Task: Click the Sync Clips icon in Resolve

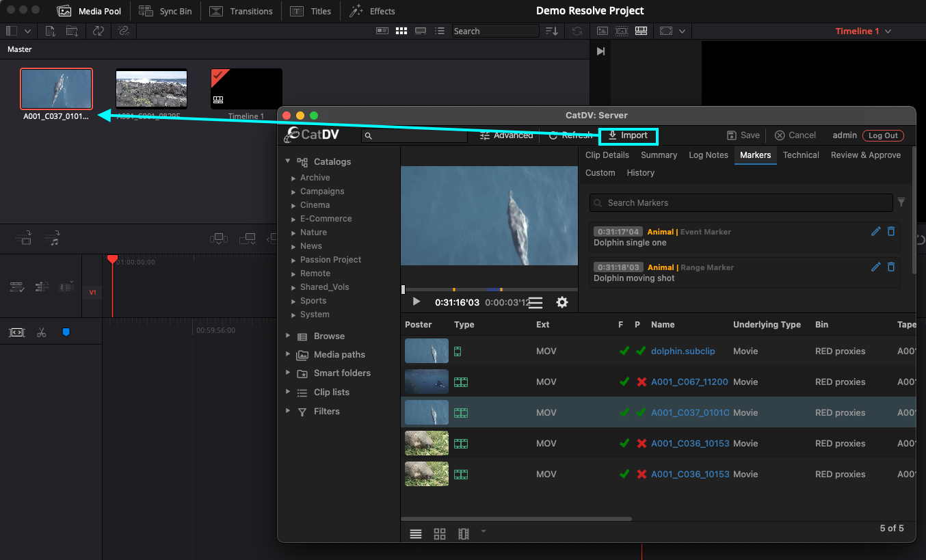Action: click(98, 31)
